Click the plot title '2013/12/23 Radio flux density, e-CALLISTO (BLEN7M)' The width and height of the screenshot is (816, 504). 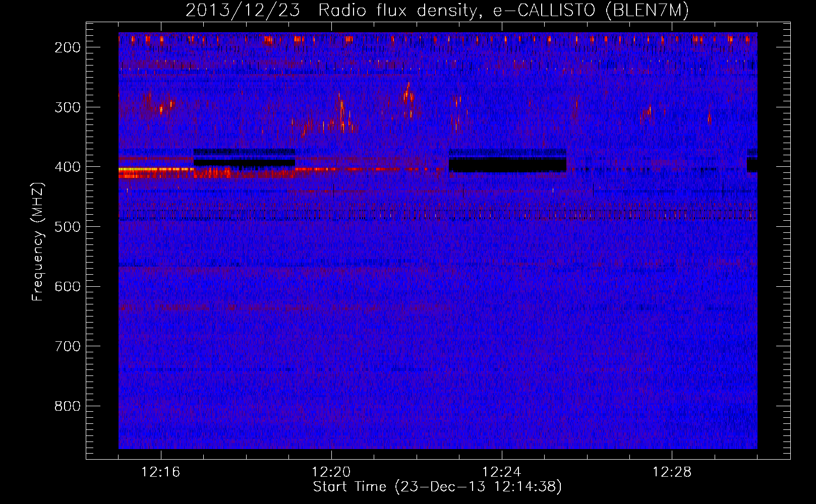(437, 11)
